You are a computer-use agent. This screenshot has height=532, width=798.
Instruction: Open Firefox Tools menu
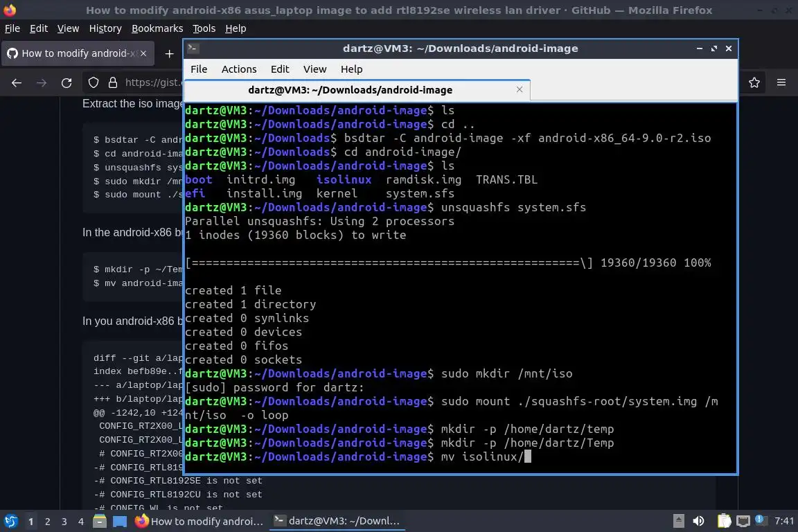tap(204, 28)
